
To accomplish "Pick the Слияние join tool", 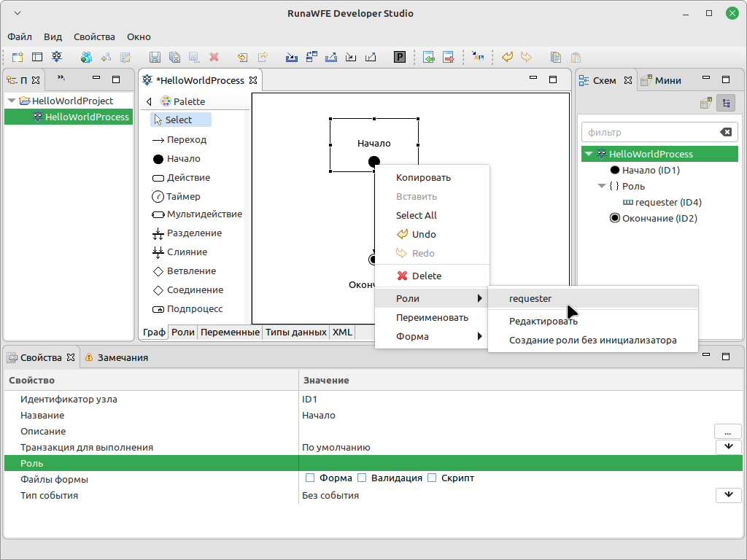I will click(x=179, y=252).
